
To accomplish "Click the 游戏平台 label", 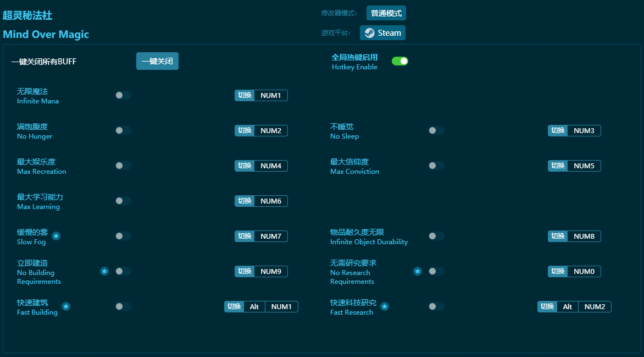I will click(336, 33).
